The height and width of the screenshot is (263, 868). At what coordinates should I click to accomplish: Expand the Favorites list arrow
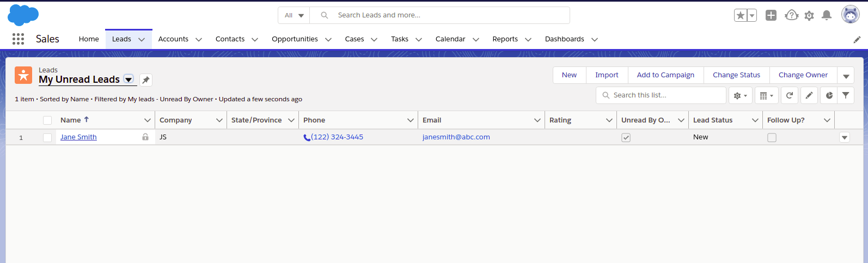click(x=752, y=15)
